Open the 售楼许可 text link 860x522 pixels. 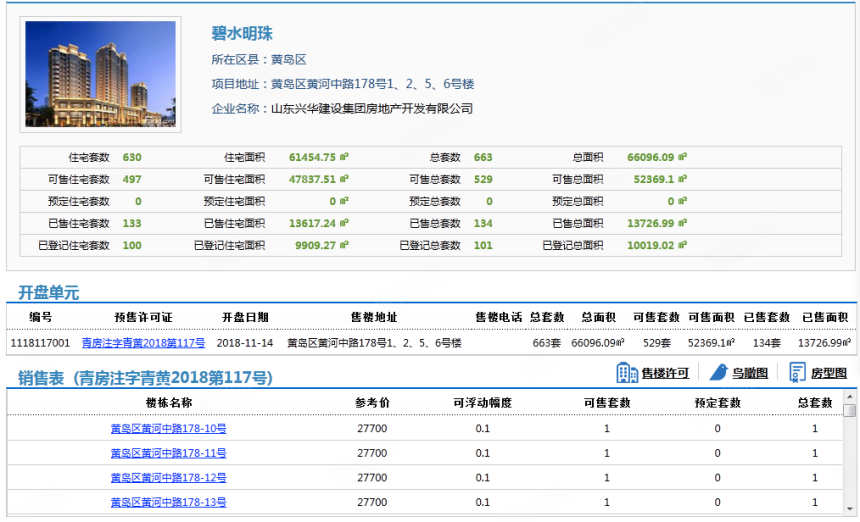665,374
